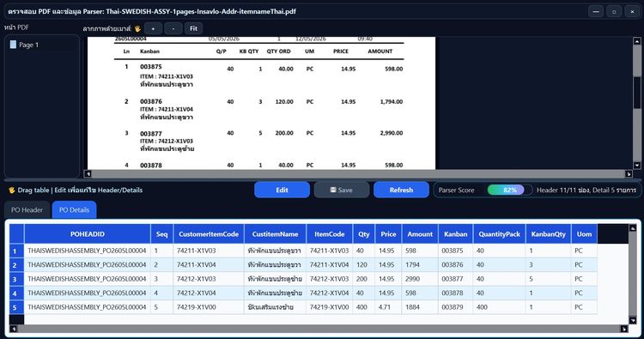Select row header 4 in details grid
Screen dimensions: 644x339
click(16, 293)
